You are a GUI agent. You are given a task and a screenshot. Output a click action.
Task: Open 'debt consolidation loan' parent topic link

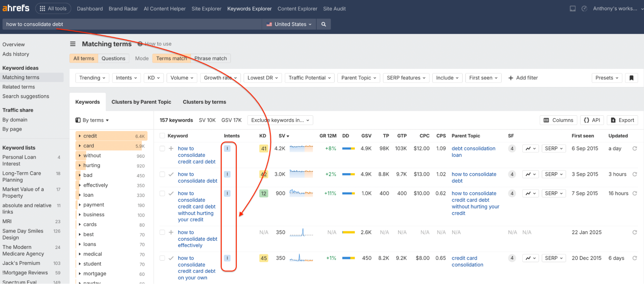473,152
